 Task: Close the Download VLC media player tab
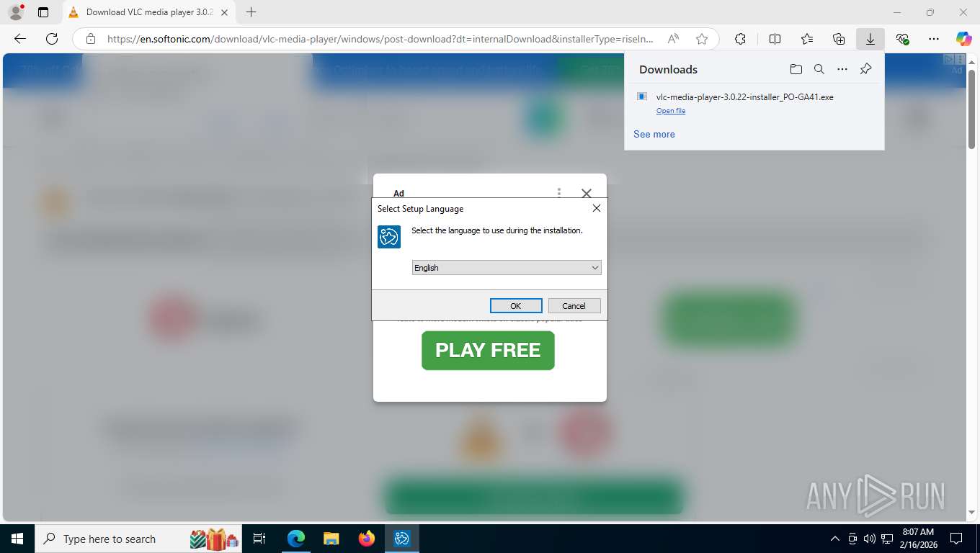pyautogui.click(x=225, y=12)
